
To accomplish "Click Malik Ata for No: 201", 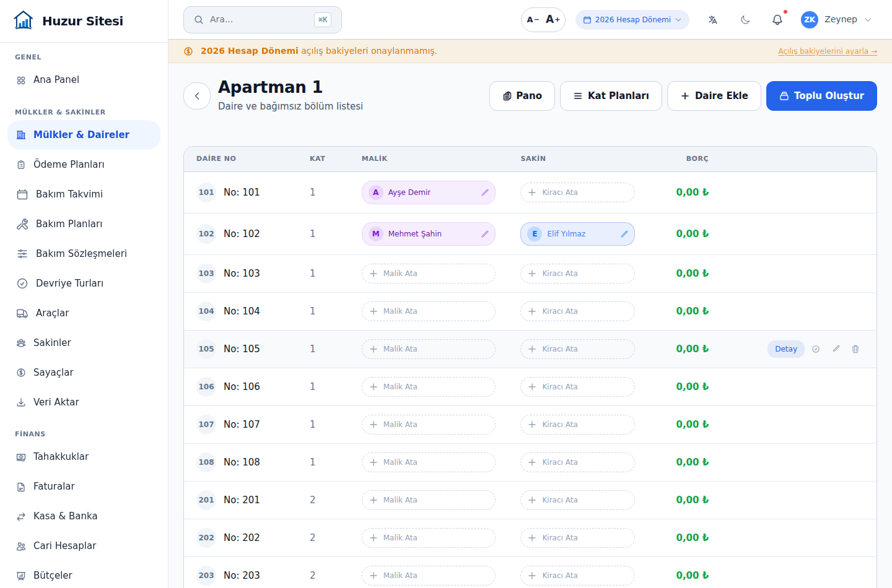I will tap(429, 500).
